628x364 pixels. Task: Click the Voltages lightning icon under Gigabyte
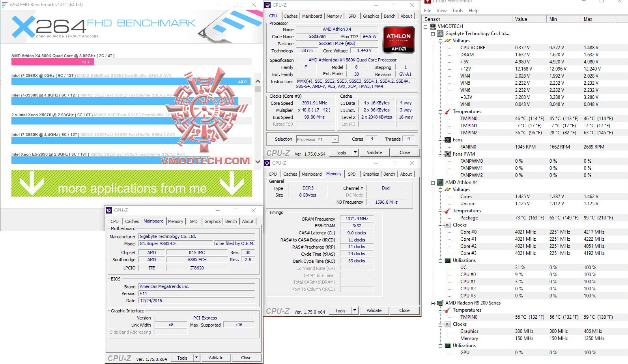[x=448, y=41]
